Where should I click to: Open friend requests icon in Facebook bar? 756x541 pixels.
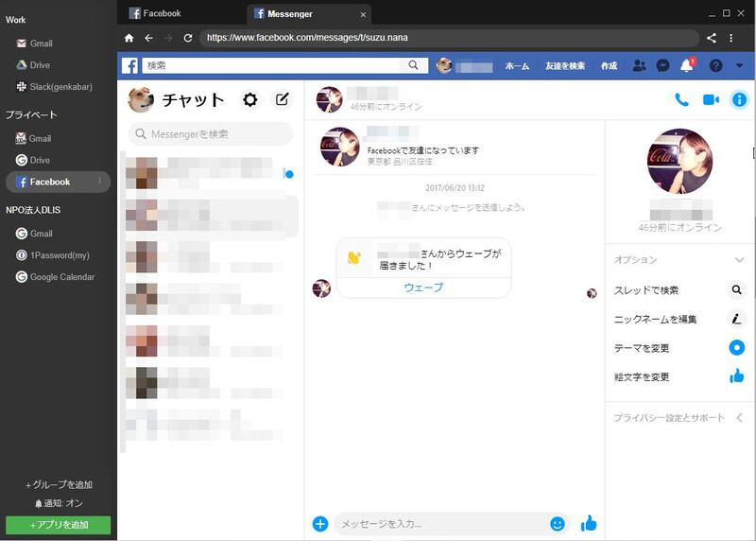(x=639, y=65)
